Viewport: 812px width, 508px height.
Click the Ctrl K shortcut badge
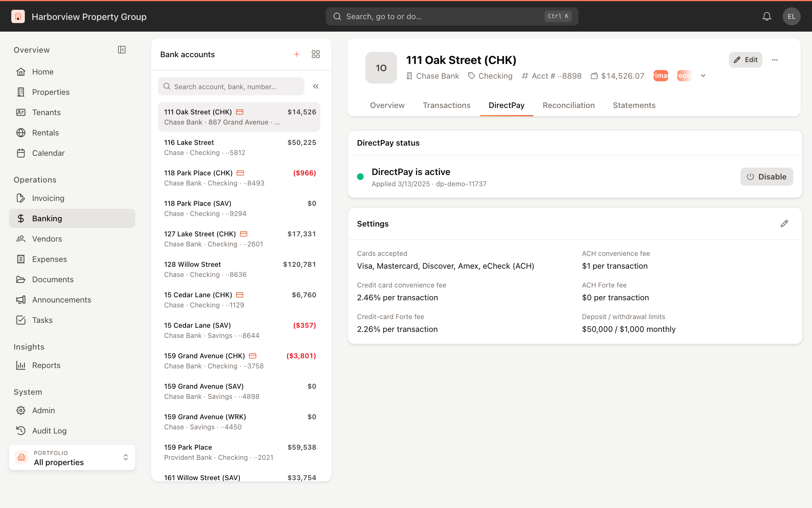pos(558,16)
